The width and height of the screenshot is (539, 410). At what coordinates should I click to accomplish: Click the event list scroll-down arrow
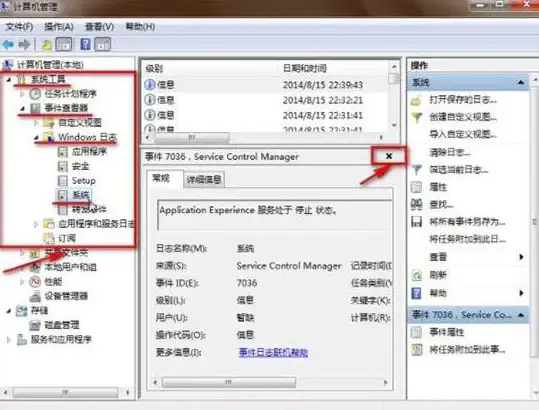point(394,125)
